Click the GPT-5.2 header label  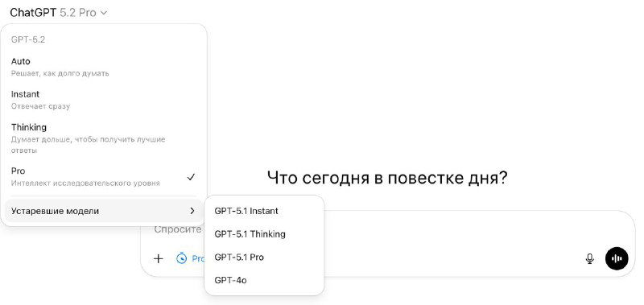click(28, 39)
